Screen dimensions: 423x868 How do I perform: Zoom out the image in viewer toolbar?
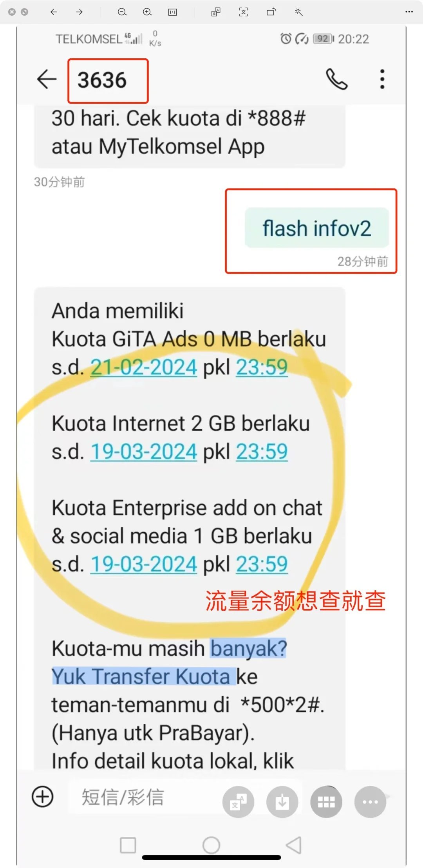click(x=122, y=12)
